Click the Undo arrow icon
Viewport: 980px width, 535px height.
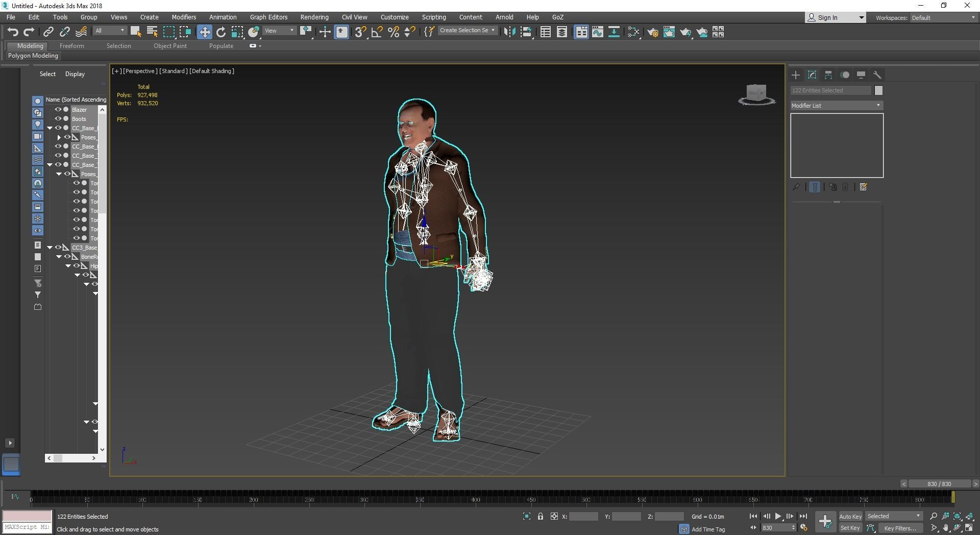click(x=13, y=32)
